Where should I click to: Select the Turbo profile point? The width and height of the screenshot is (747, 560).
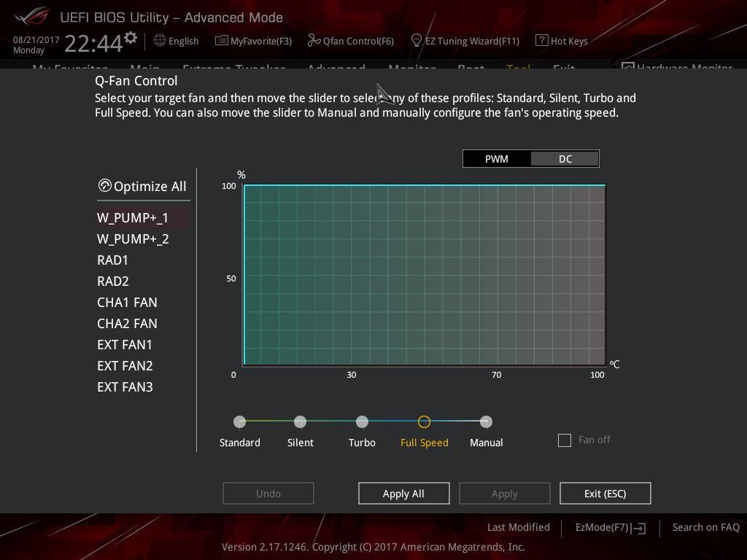(362, 421)
